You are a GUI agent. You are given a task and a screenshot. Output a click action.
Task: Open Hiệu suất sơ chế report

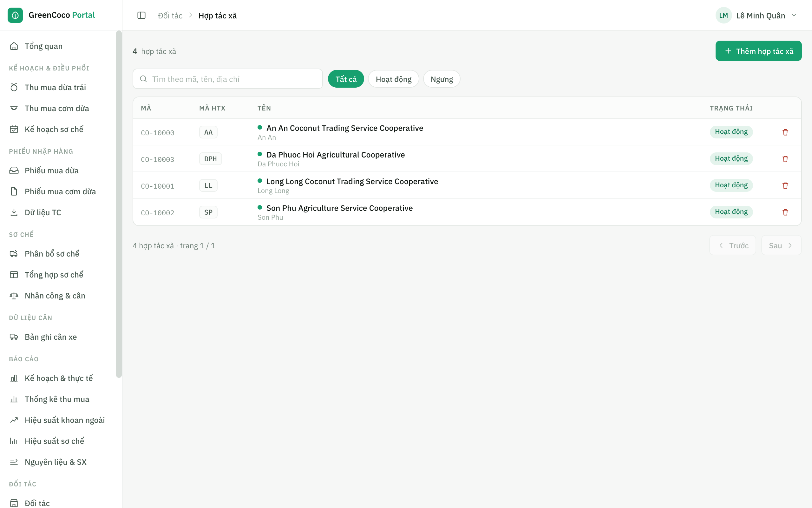tap(58, 441)
